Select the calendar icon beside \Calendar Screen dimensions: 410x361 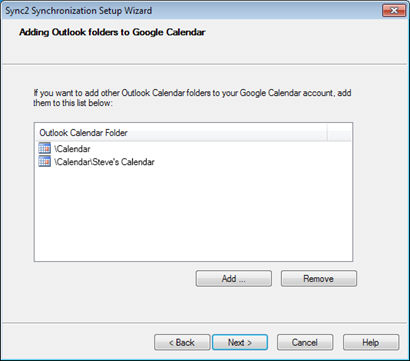45,148
